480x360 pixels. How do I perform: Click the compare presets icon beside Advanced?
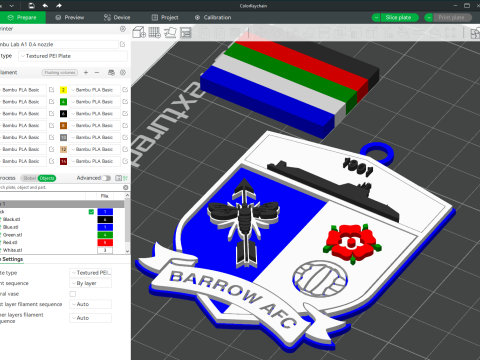118,178
